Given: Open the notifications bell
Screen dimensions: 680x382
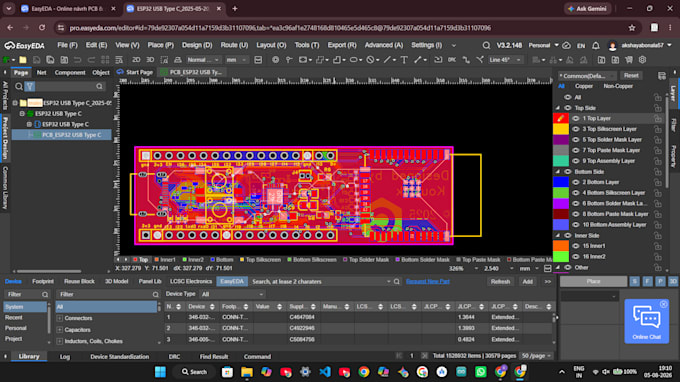Looking at the screenshot, I should [595, 45].
